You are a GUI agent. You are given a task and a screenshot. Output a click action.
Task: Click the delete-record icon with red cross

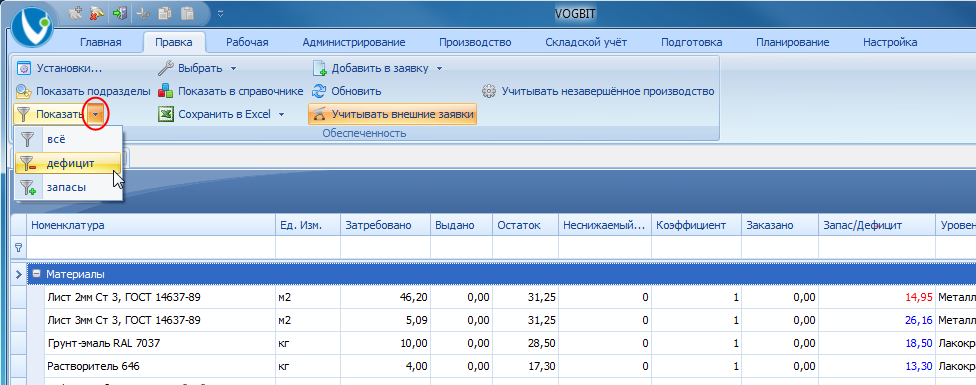click(x=95, y=12)
